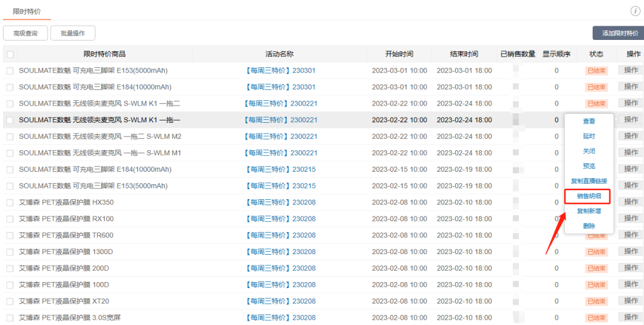Choose 复制直播链接 from the operation menu
644x325 pixels.
589,181
